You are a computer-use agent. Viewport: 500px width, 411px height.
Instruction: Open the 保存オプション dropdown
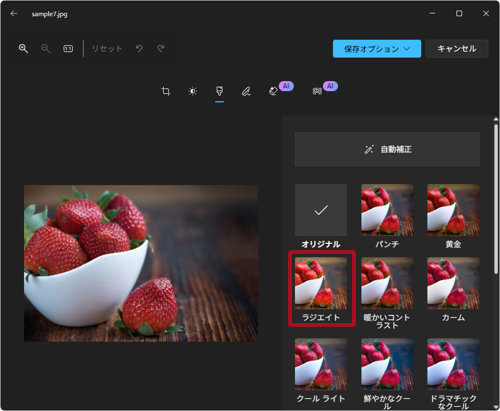pyautogui.click(x=377, y=49)
